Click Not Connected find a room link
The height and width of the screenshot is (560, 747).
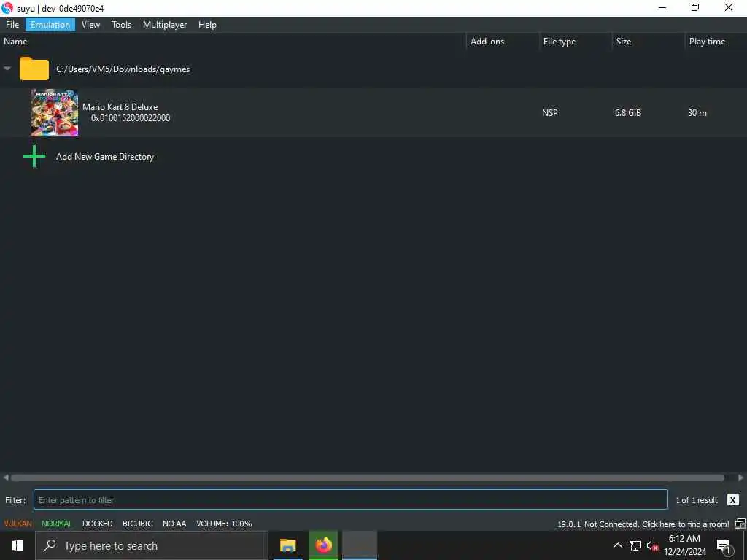[657, 524]
